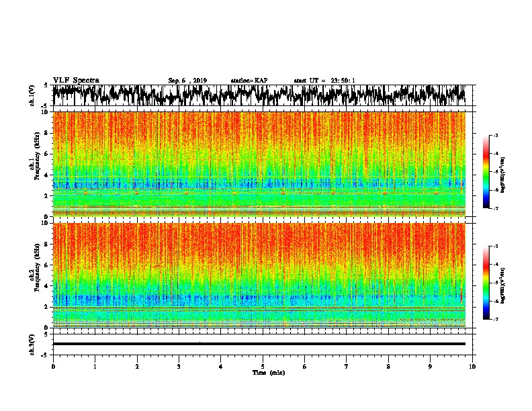Click the "ch.3(V)" axis label

coord(32,345)
